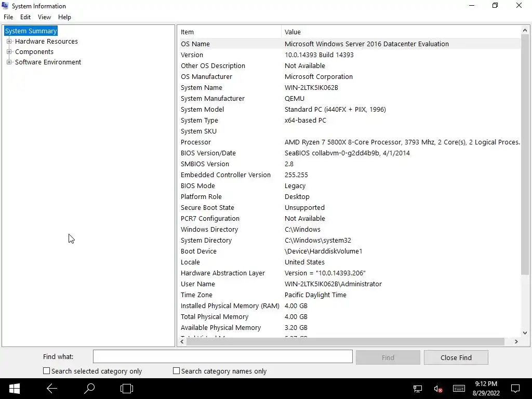Open the Edit menu

(25, 17)
